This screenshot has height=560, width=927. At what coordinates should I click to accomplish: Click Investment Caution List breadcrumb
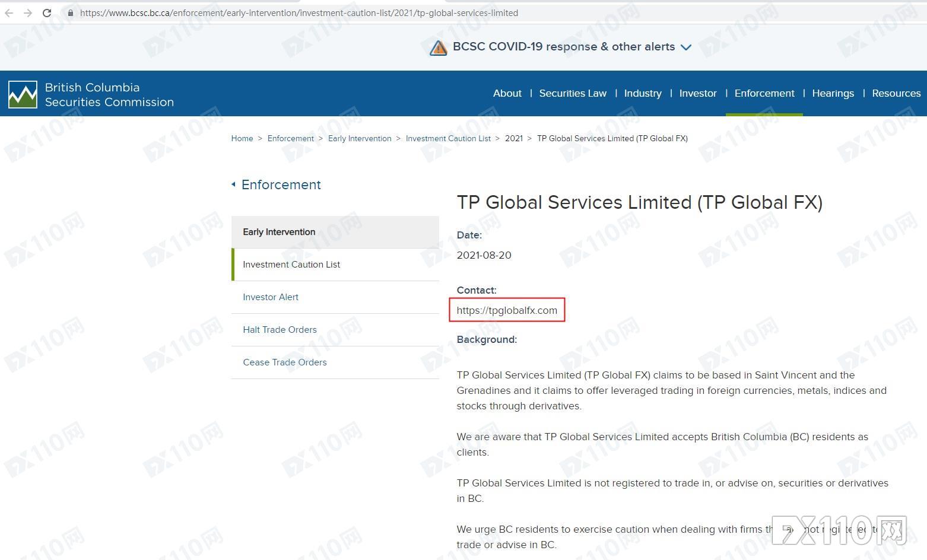448,138
